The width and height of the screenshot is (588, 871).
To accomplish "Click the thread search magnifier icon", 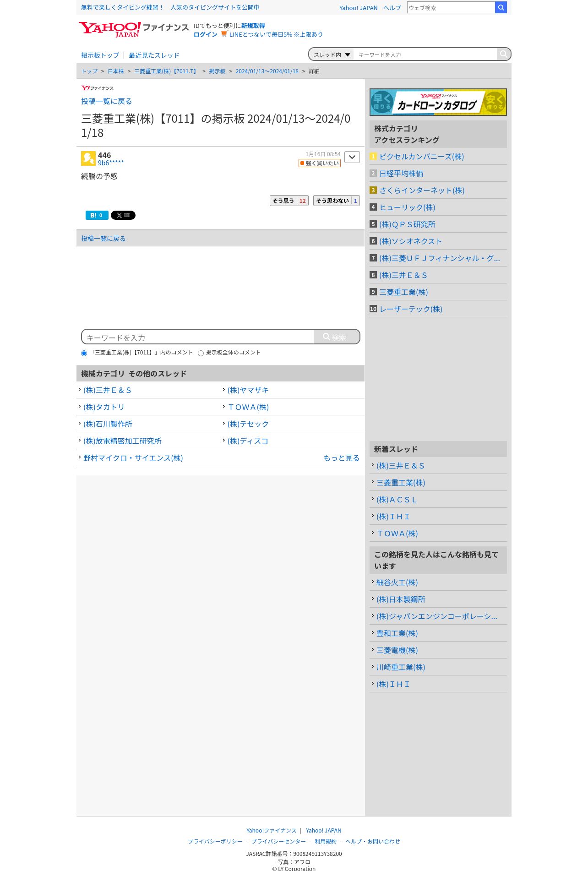I will point(503,54).
